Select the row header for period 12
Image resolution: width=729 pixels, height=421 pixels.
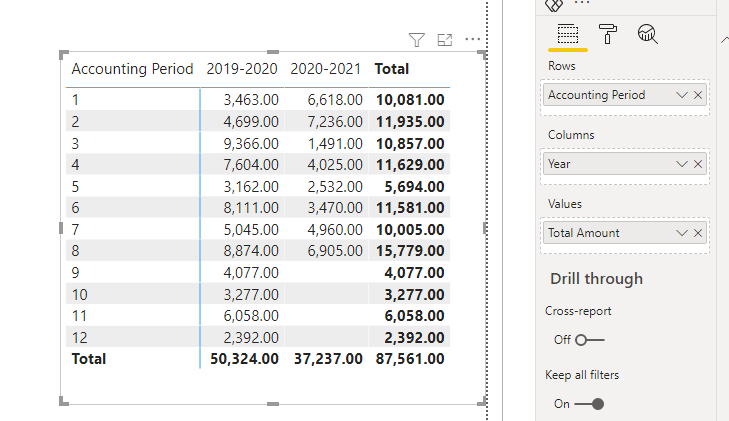[x=80, y=337]
